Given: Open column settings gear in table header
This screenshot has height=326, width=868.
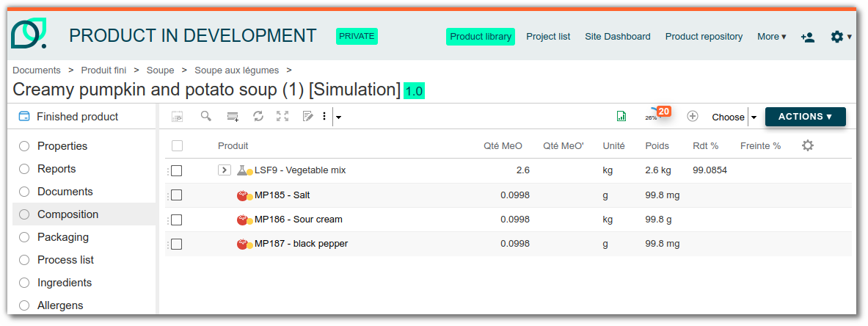Looking at the screenshot, I should click(x=808, y=146).
